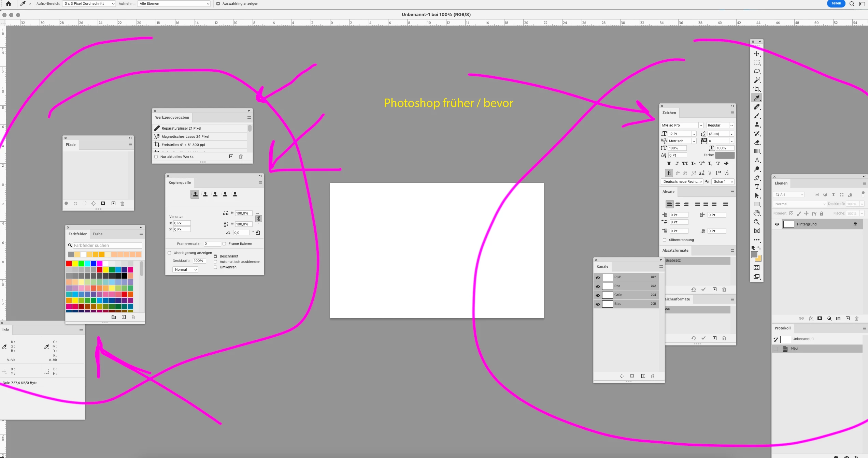Viewport: 868px width, 458px height.
Task: Click the Faux Bold text icon
Action: pyautogui.click(x=669, y=164)
